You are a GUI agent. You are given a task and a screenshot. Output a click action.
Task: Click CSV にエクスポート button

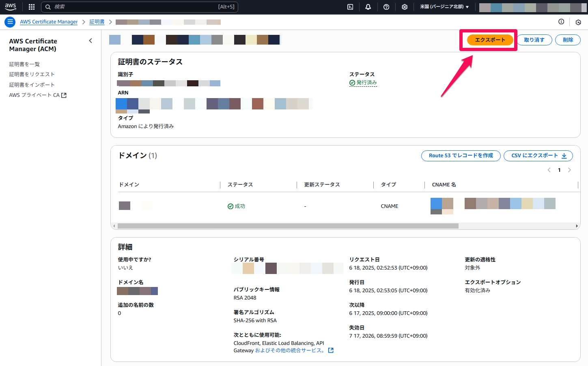tap(538, 156)
